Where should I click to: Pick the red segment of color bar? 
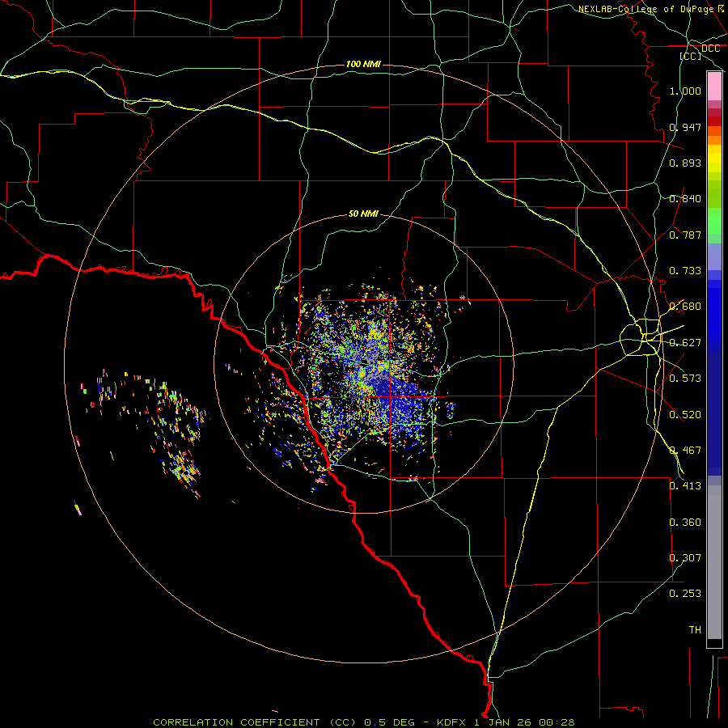714,121
